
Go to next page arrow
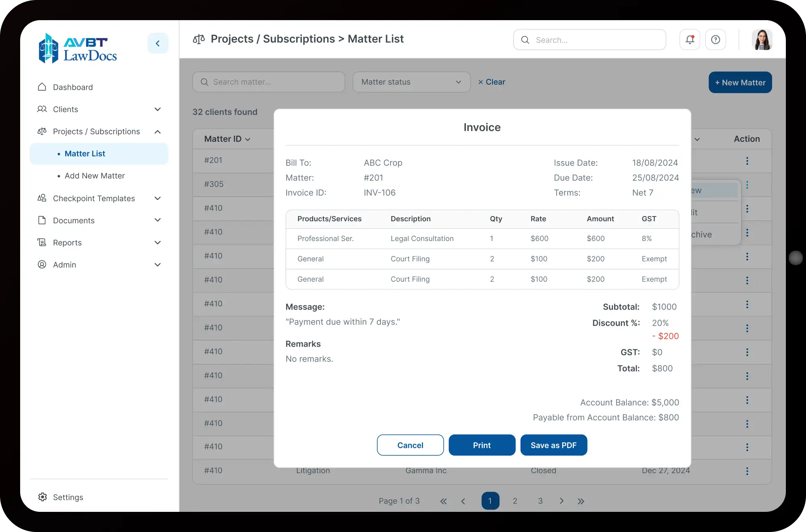(562, 501)
